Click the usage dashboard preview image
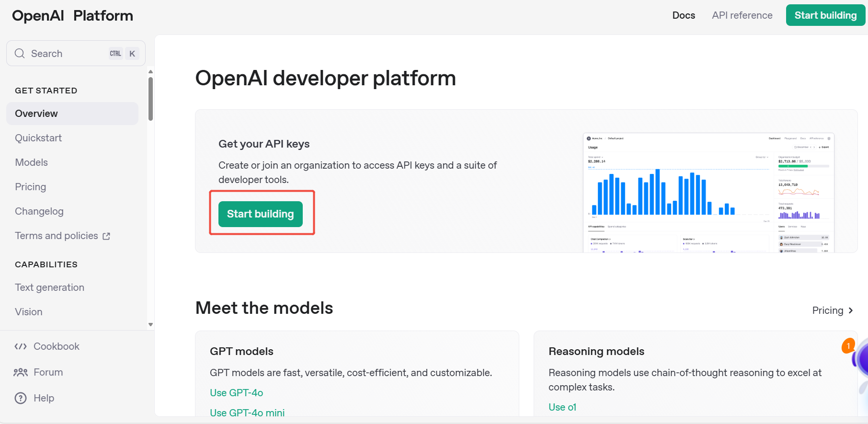 pyautogui.click(x=708, y=193)
